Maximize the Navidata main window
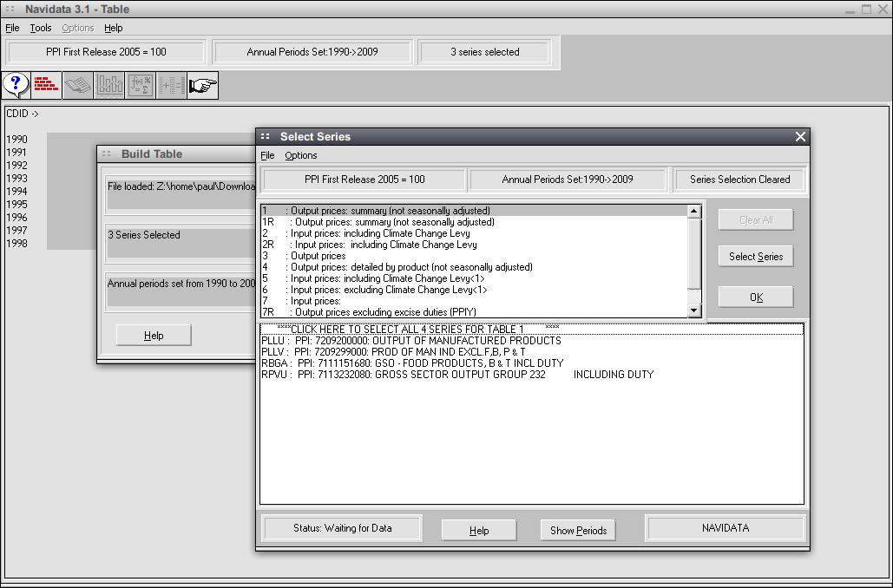The width and height of the screenshot is (893, 588). (866, 10)
